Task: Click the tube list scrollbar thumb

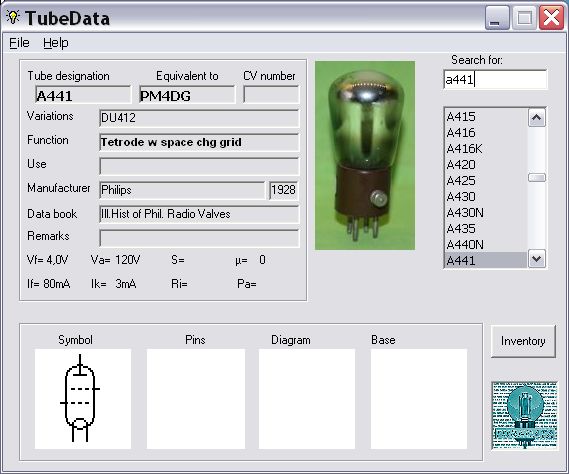Action: click(537, 177)
